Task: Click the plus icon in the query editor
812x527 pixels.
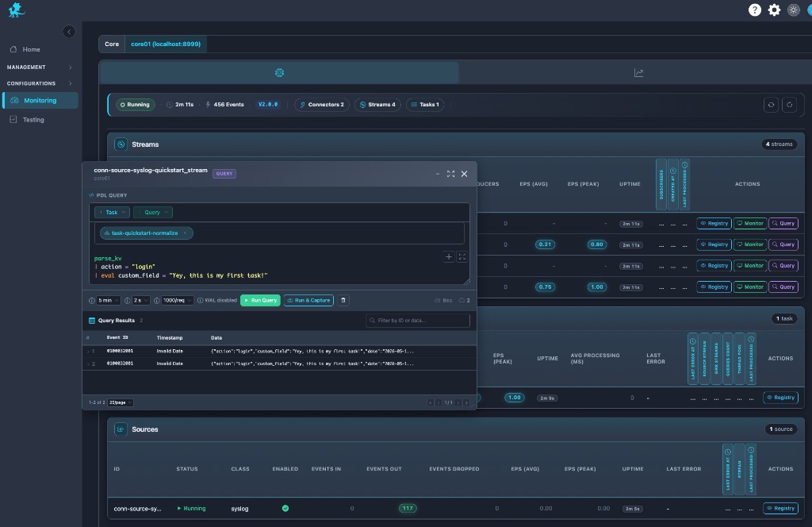Action: (449, 256)
